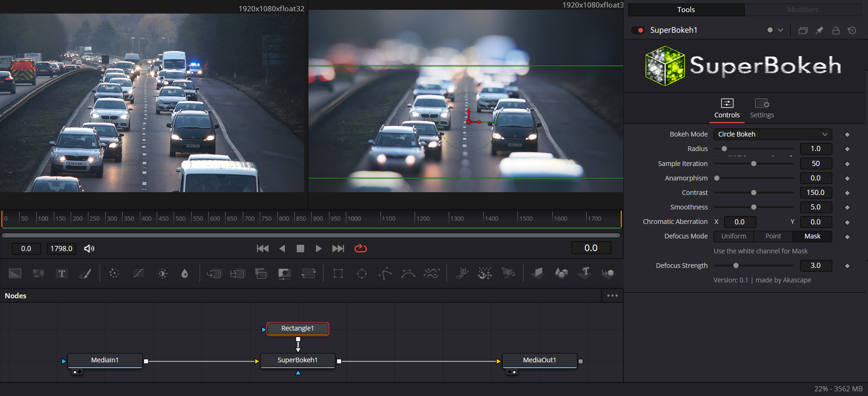This screenshot has height=396, width=868.
Task: Add a pEmitter particle node
Action: point(461,274)
